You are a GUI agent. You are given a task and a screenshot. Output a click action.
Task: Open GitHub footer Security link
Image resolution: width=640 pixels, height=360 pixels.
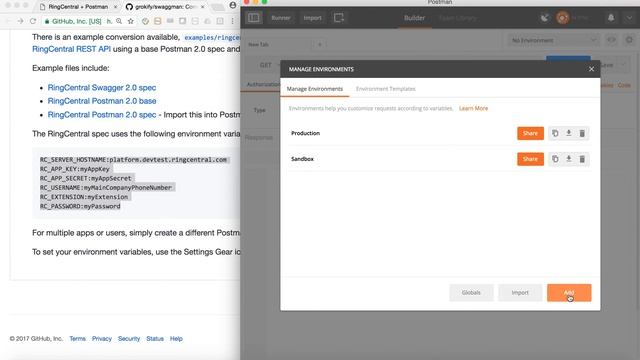click(129, 338)
